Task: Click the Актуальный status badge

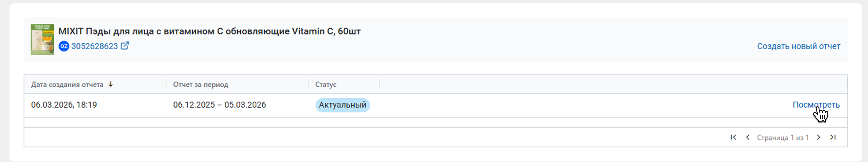Action: click(342, 105)
